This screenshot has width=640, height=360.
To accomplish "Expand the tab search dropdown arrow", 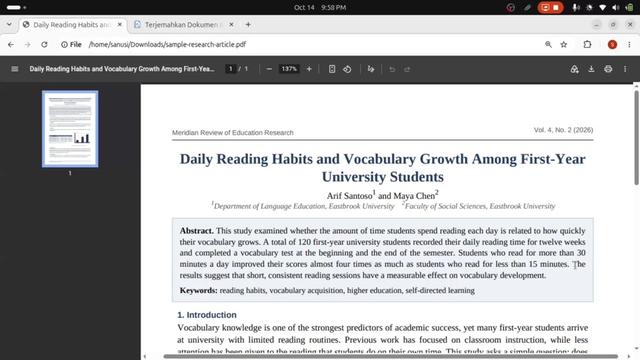I will [9, 24].
